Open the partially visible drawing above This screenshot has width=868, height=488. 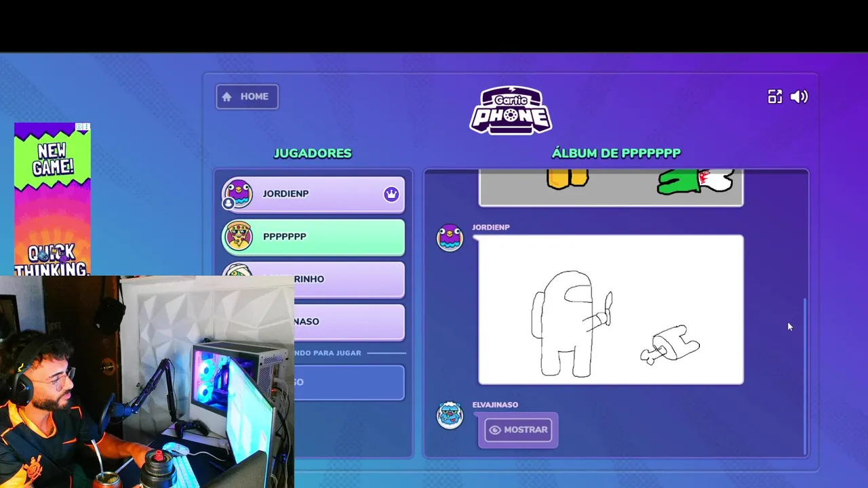[611, 188]
